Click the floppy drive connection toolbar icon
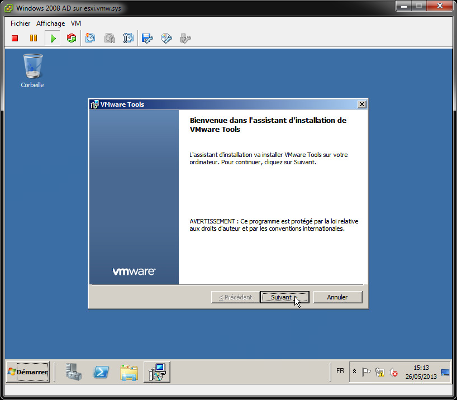Image resolution: width=457 pixels, height=400 pixels. pos(147,38)
